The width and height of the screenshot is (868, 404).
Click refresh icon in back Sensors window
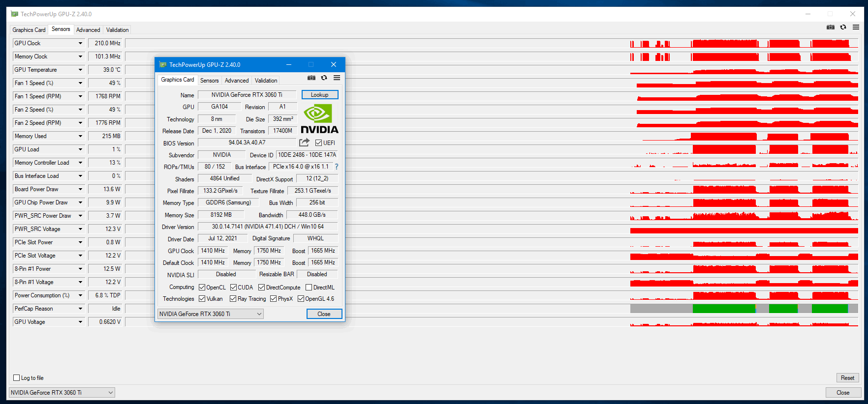point(843,27)
